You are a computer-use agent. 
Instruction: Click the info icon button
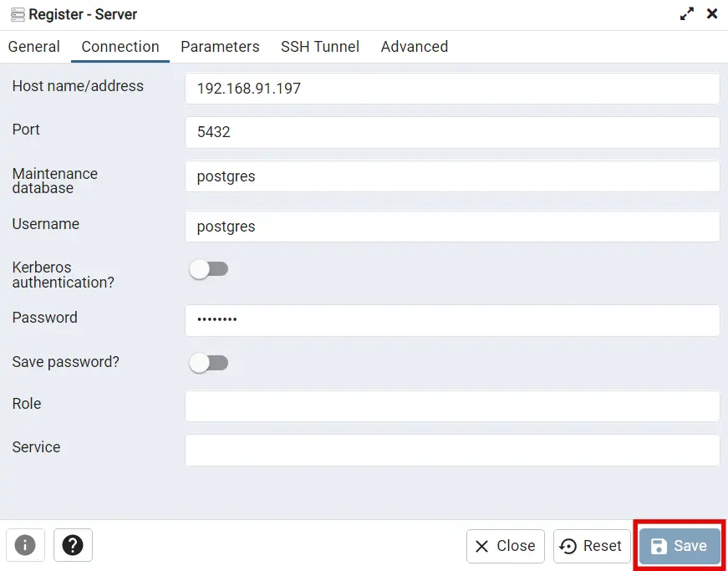point(26,545)
